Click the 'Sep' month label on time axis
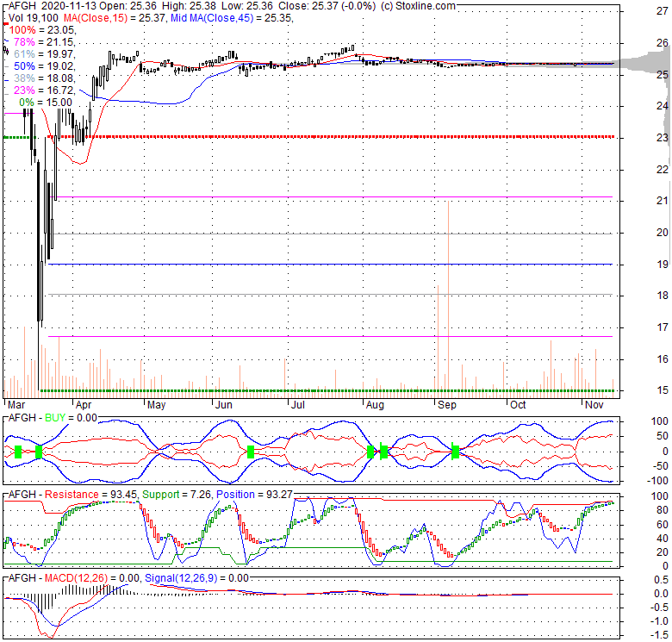The height and width of the screenshot is (642, 672). [446, 405]
